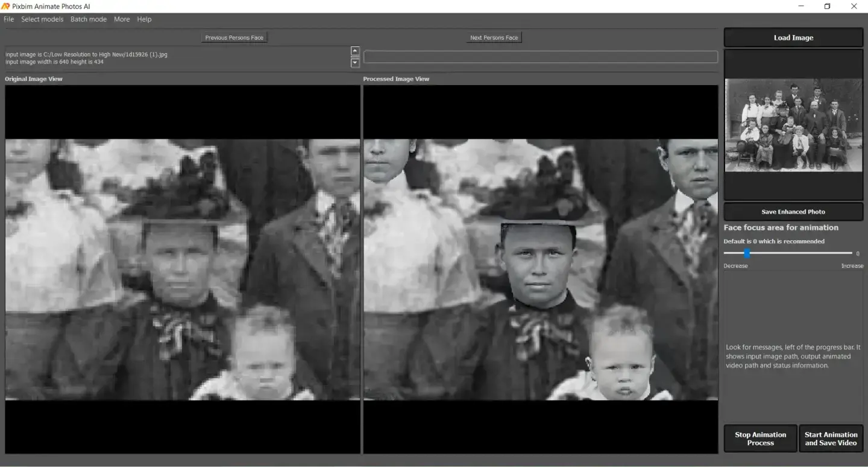868x467 pixels.
Task: Select the loaded family photo thumbnail
Action: 793,125
